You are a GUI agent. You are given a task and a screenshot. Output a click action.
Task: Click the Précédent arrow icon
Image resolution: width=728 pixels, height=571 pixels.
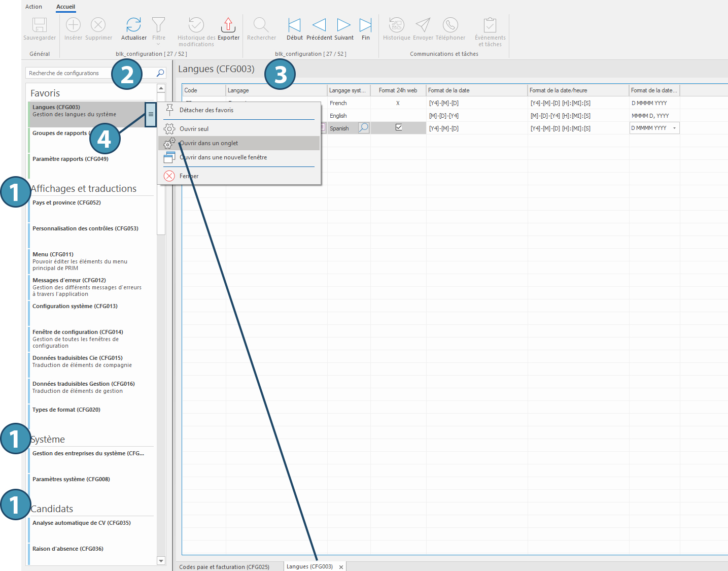tap(319, 25)
